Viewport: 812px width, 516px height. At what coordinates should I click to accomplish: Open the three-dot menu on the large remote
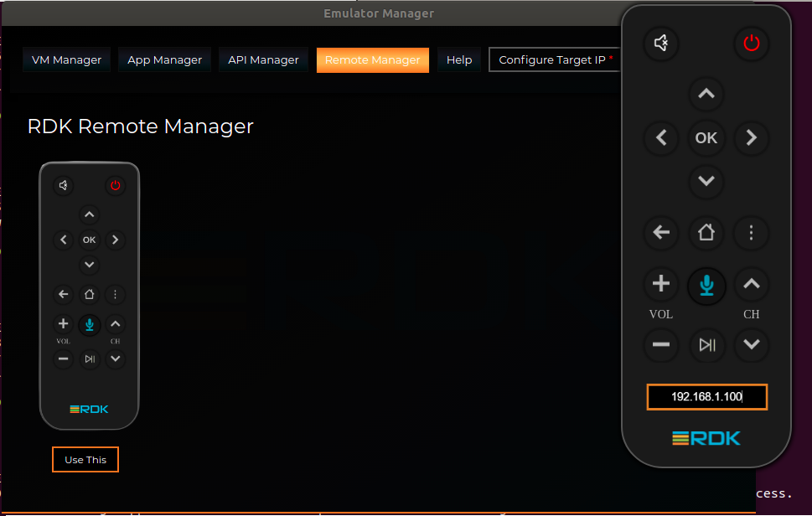pos(751,233)
